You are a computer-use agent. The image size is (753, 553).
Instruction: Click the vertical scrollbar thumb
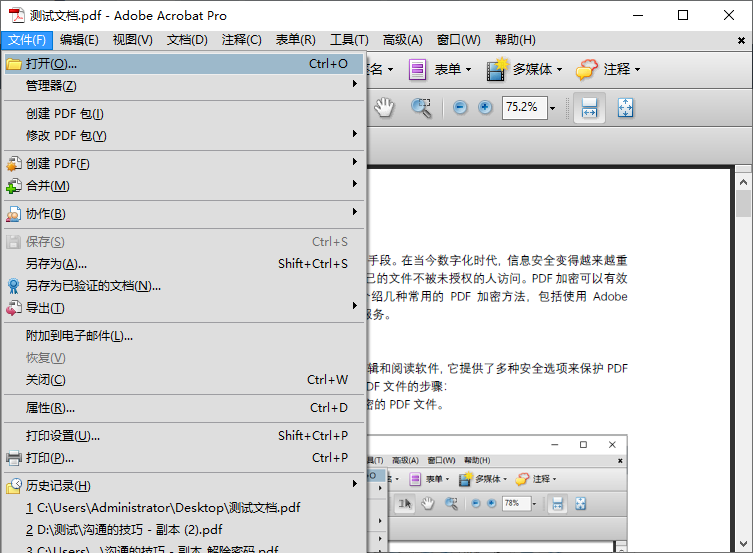[743, 204]
